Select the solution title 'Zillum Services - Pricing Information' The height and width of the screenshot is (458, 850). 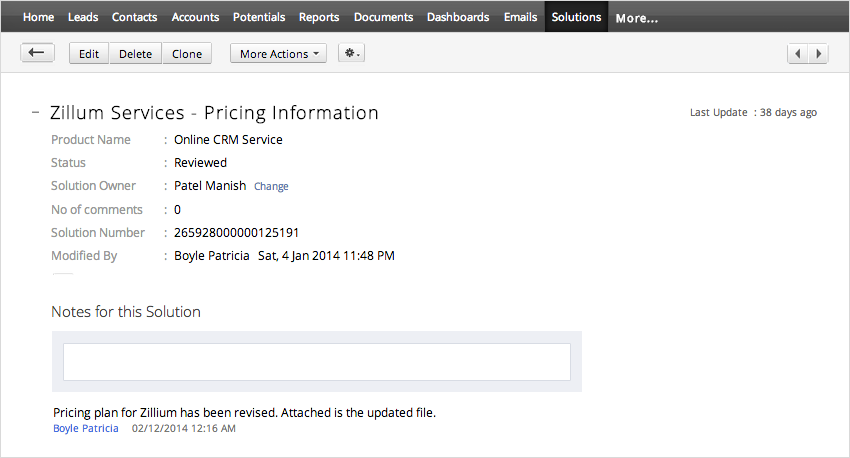(x=214, y=113)
